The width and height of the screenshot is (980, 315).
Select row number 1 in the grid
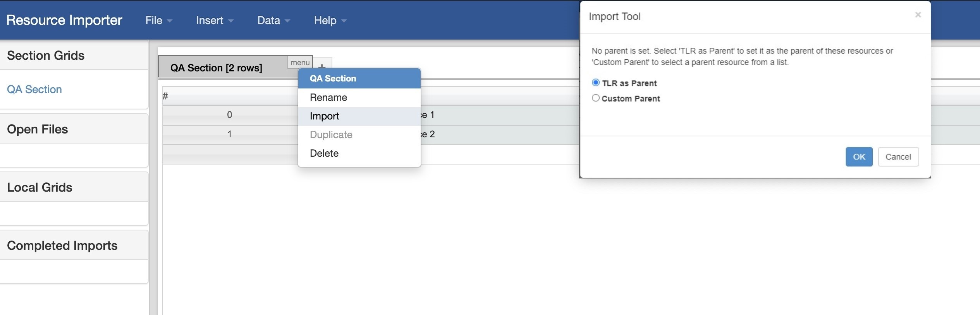pos(229,134)
